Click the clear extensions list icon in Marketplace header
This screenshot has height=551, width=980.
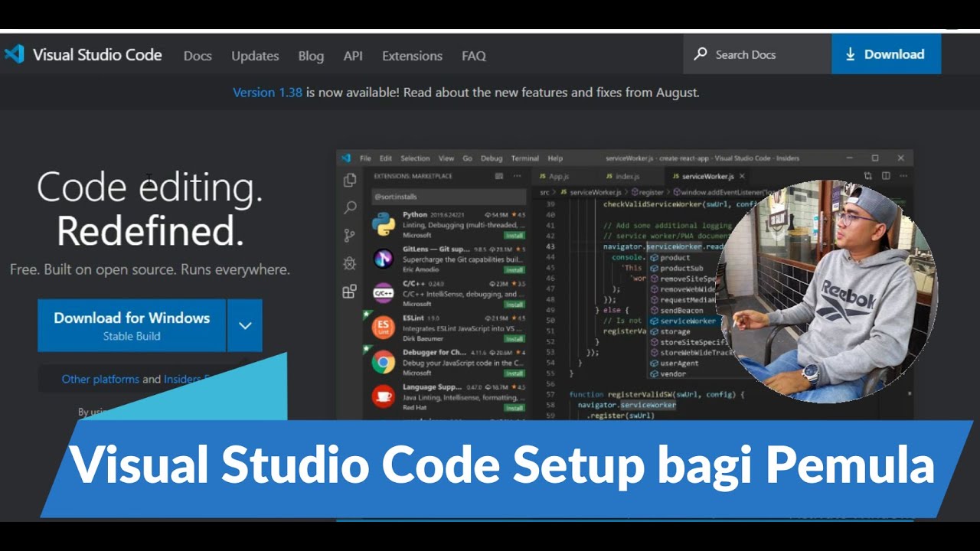coord(499,176)
